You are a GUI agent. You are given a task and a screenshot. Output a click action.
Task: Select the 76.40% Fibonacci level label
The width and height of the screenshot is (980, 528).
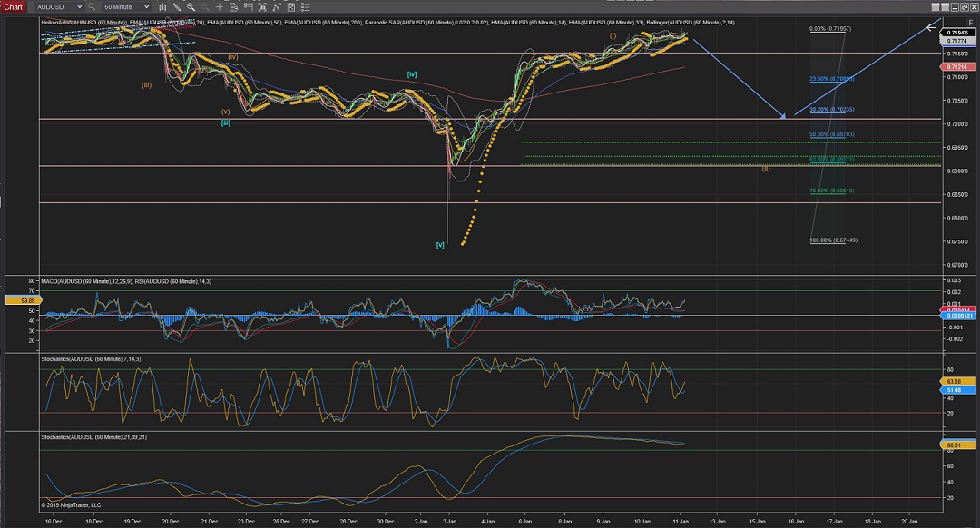[831, 191]
